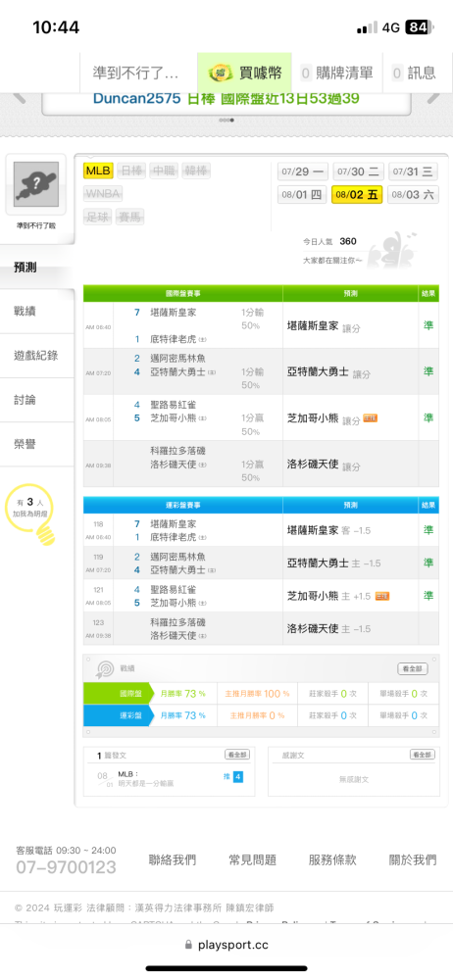Click 邁阿密馬林魚 team in game 119
The height and width of the screenshot is (980, 453).
pos(177,557)
